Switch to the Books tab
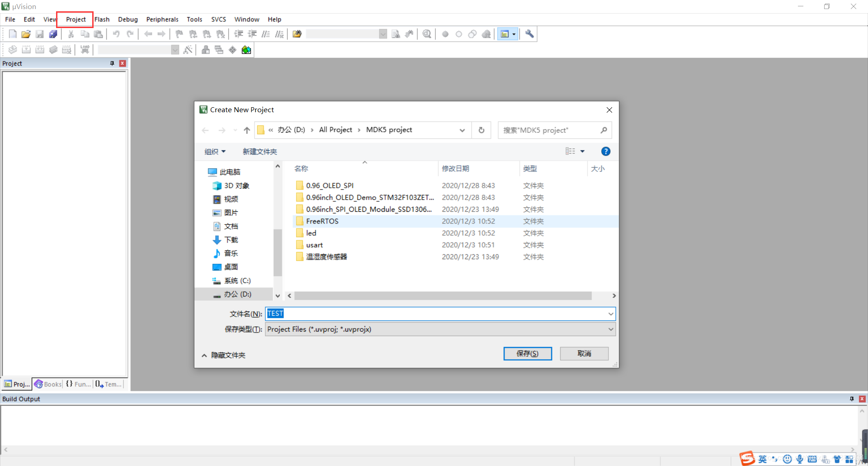This screenshot has height=466, width=868. [x=48, y=384]
